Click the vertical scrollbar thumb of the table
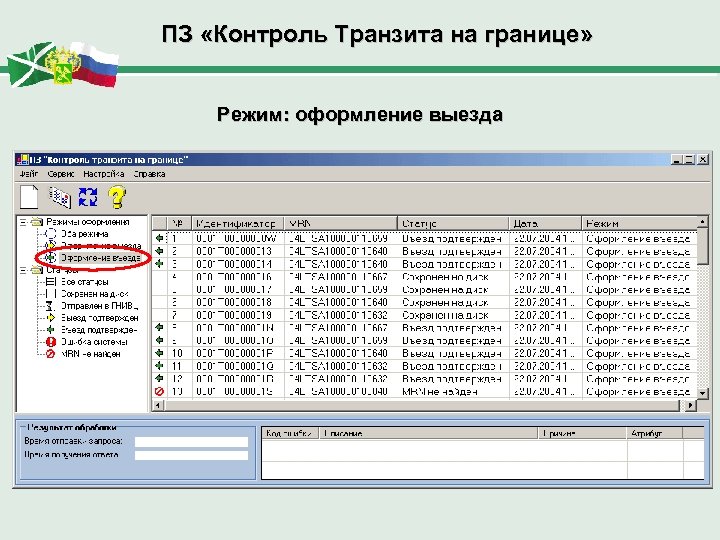 (702, 246)
